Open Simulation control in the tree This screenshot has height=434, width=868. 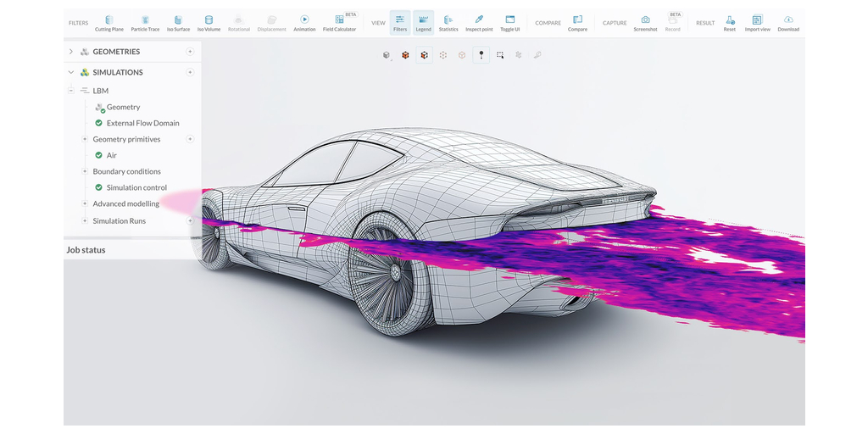point(136,187)
